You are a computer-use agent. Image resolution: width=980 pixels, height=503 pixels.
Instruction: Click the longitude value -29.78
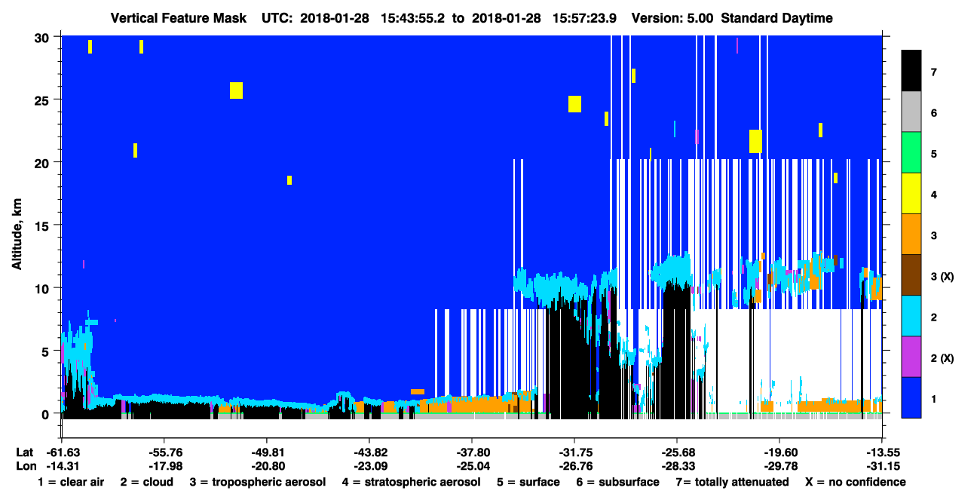pos(779,465)
